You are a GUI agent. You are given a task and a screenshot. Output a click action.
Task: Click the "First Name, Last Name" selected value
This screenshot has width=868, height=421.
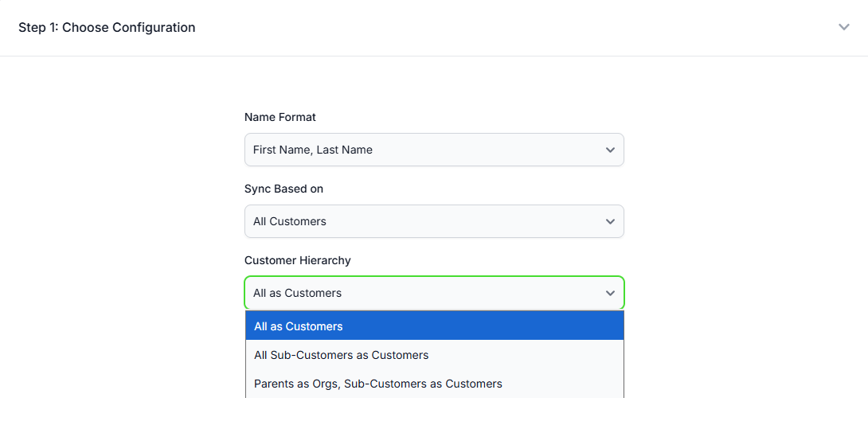click(x=313, y=150)
